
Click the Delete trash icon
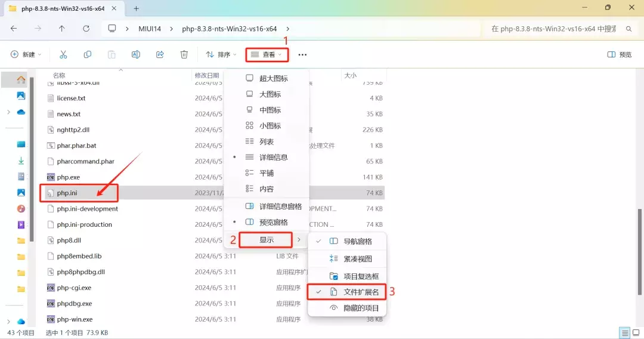pos(184,54)
